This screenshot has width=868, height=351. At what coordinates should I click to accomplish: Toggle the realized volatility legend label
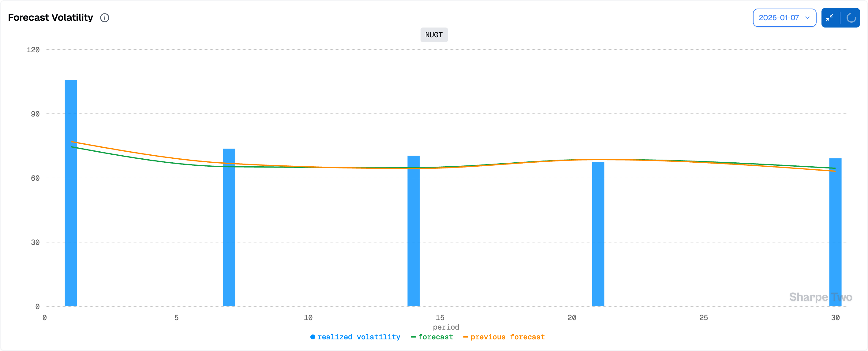coord(358,337)
